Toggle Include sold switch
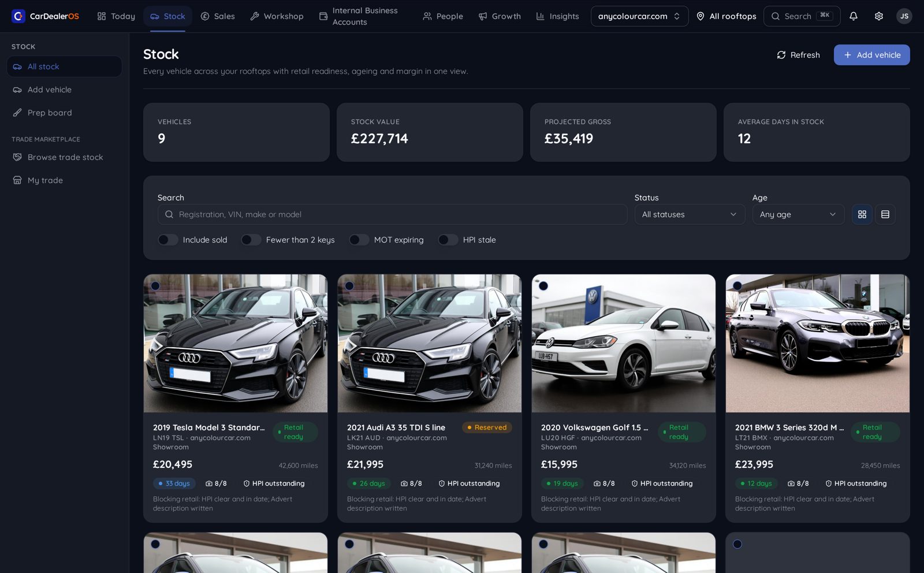924x573 pixels. pos(168,240)
